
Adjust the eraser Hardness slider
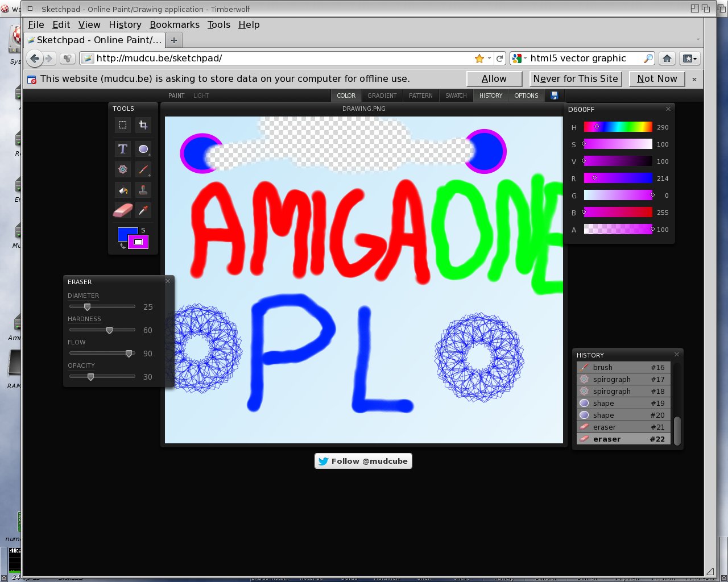tap(102, 330)
